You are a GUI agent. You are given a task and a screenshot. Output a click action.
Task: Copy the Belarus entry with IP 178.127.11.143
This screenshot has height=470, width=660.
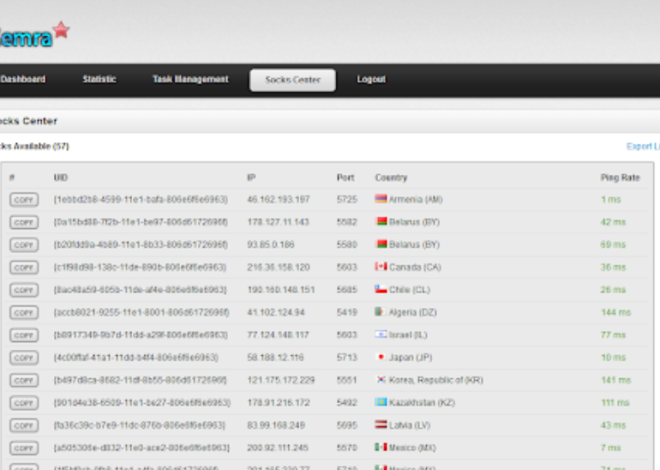pos(24,222)
